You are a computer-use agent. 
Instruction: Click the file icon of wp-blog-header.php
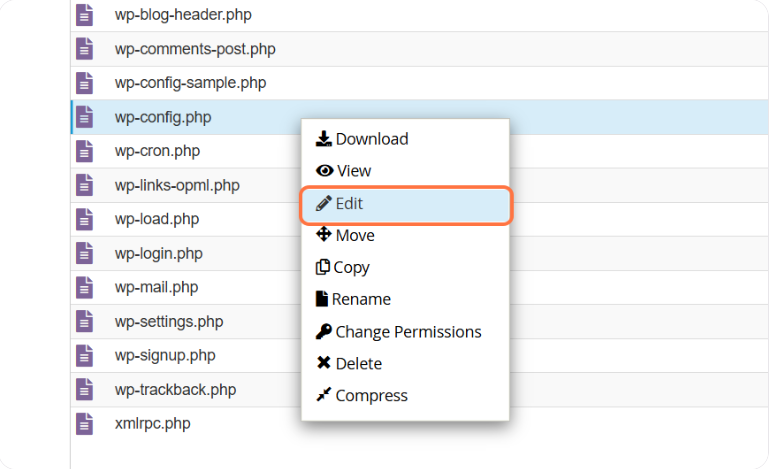pyautogui.click(x=85, y=15)
